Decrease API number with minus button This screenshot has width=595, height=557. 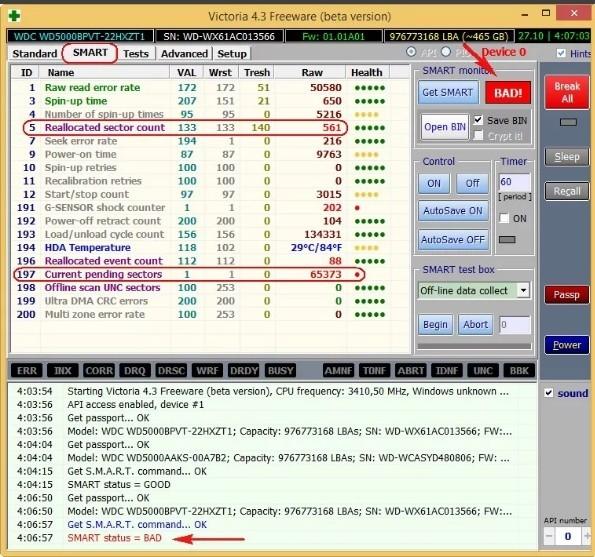(549, 536)
